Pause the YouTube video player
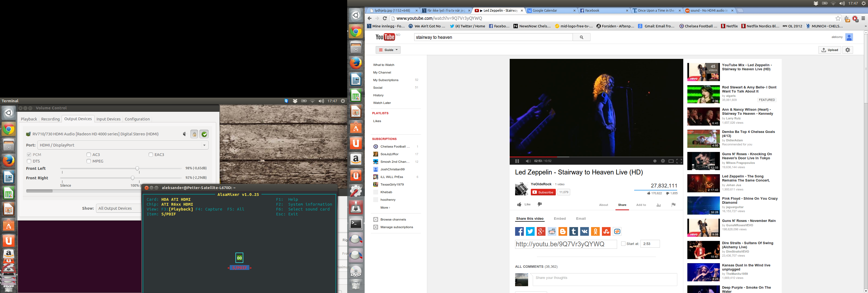The width and height of the screenshot is (868, 293). coord(517,161)
